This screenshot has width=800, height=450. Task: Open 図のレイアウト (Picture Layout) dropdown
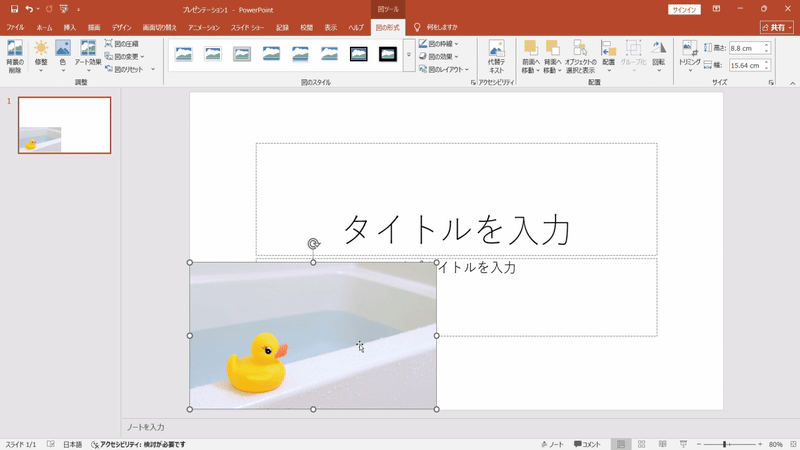tap(443, 69)
